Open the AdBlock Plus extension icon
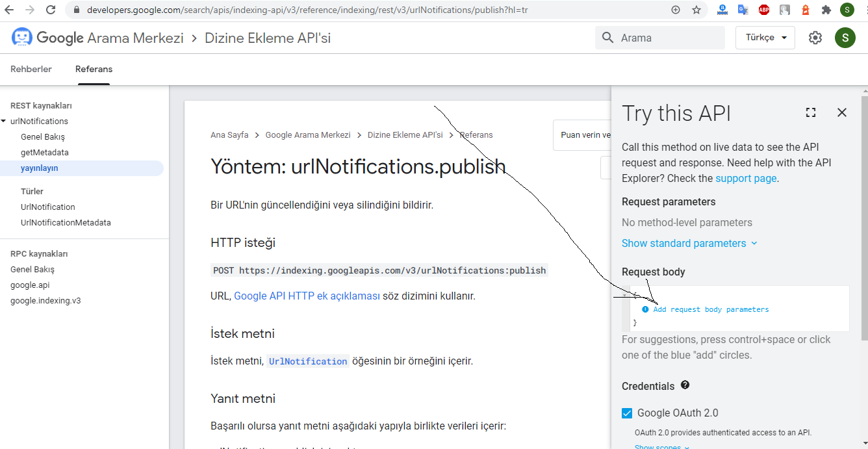This screenshot has height=449, width=868. [x=764, y=10]
